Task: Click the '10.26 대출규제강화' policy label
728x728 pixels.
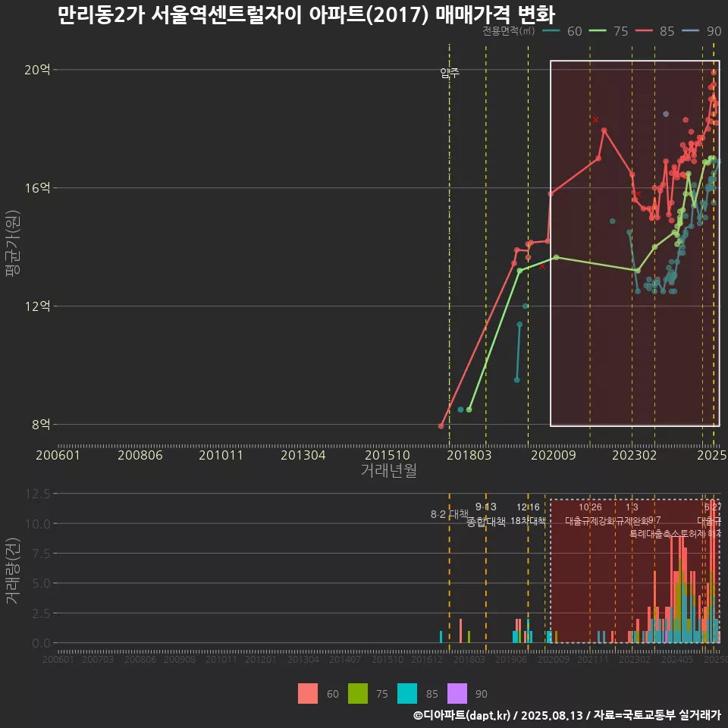Action: coord(590,514)
